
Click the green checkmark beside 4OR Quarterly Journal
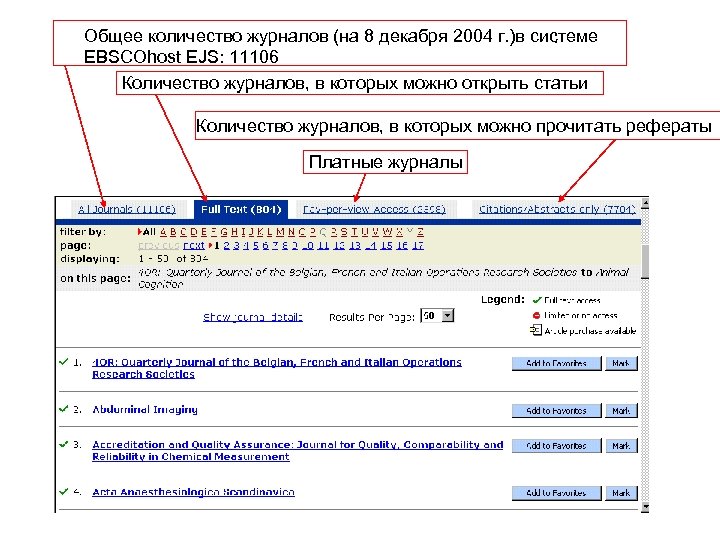point(64,362)
